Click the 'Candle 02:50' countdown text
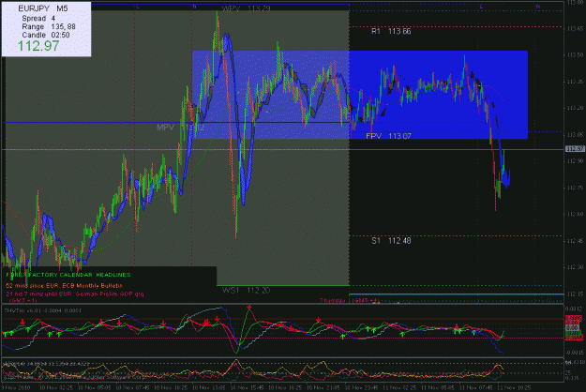The image size is (586, 392). (46, 35)
